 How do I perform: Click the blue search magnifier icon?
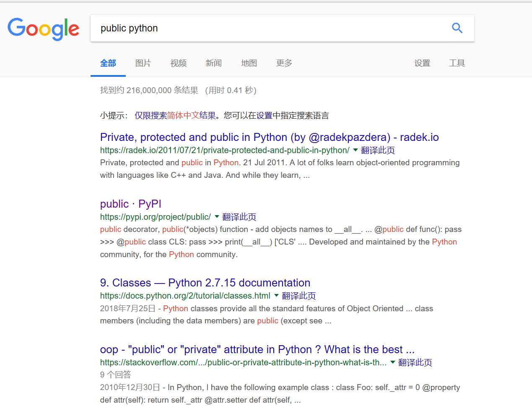457,28
